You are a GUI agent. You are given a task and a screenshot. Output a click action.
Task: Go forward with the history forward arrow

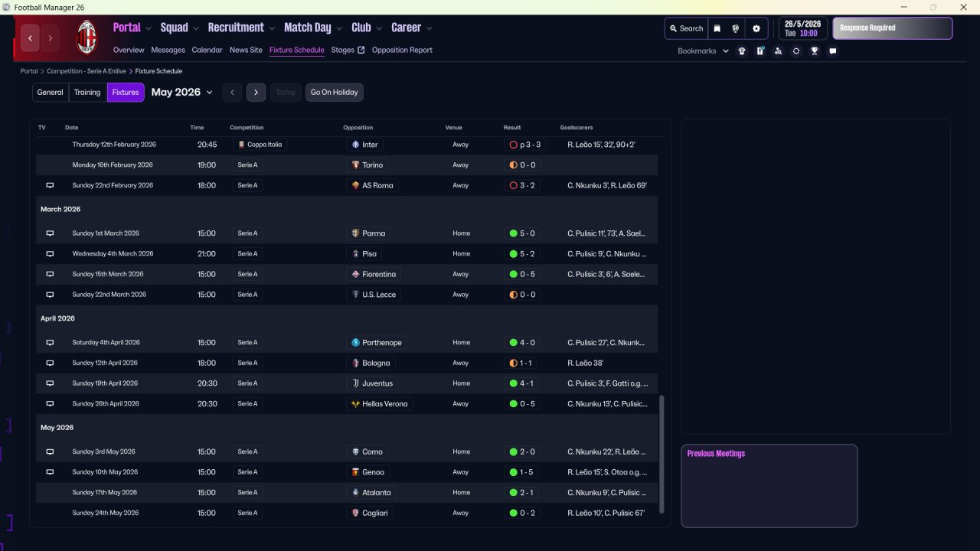[51, 37]
